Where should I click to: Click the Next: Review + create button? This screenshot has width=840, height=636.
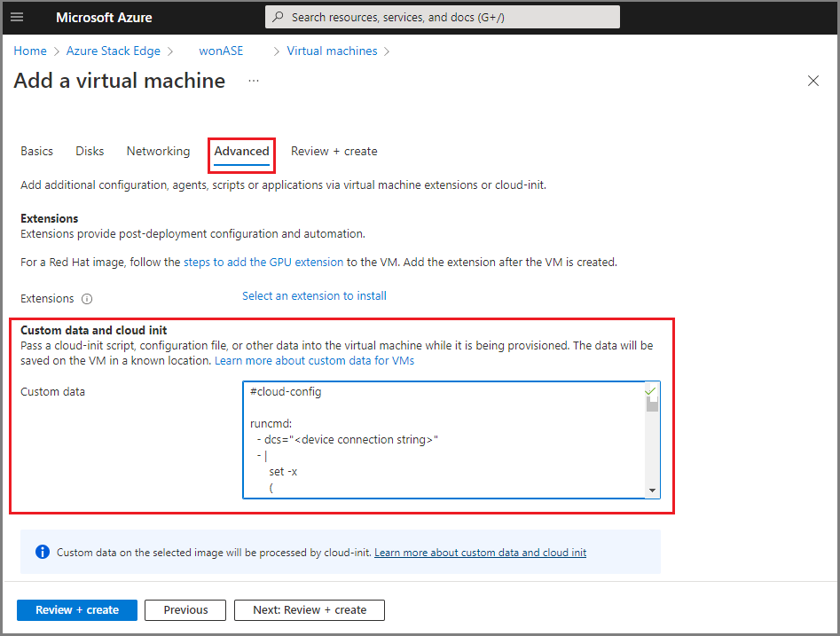(x=309, y=609)
